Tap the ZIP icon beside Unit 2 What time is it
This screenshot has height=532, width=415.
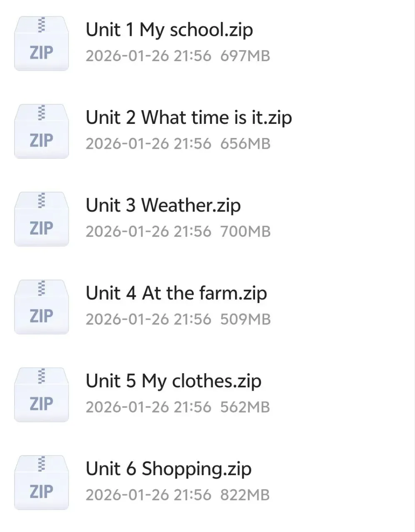point(42,131)
